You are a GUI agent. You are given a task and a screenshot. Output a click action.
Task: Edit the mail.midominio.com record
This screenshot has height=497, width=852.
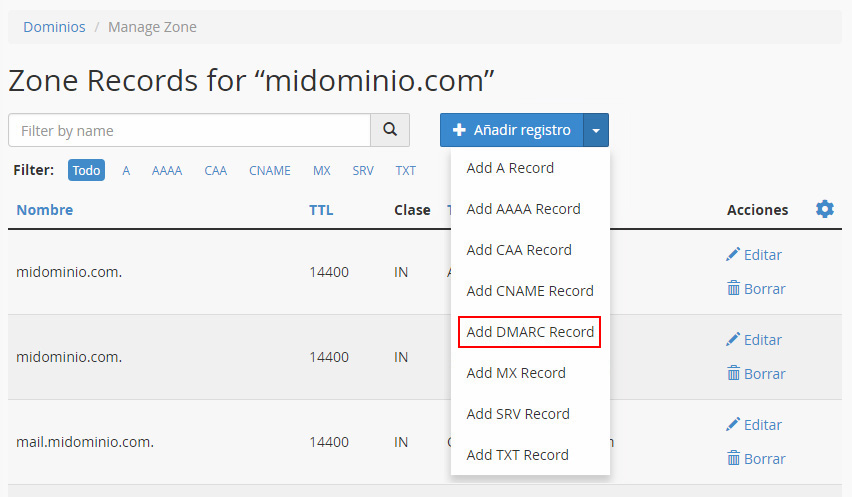[754, 425]
